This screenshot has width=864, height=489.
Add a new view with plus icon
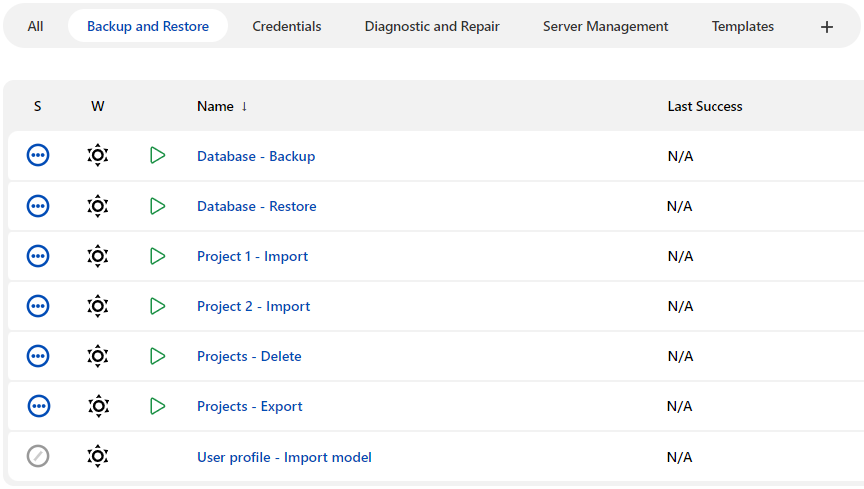pos(826,27)
